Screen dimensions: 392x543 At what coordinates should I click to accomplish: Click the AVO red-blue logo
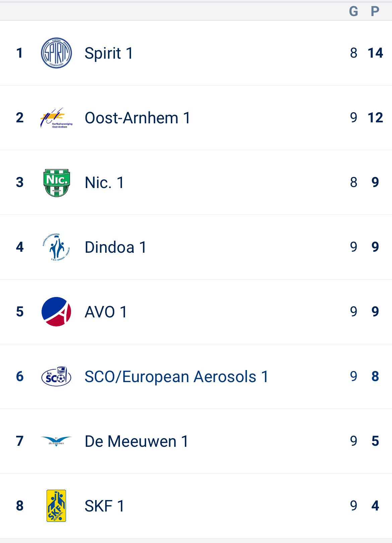tap(56, 312)
